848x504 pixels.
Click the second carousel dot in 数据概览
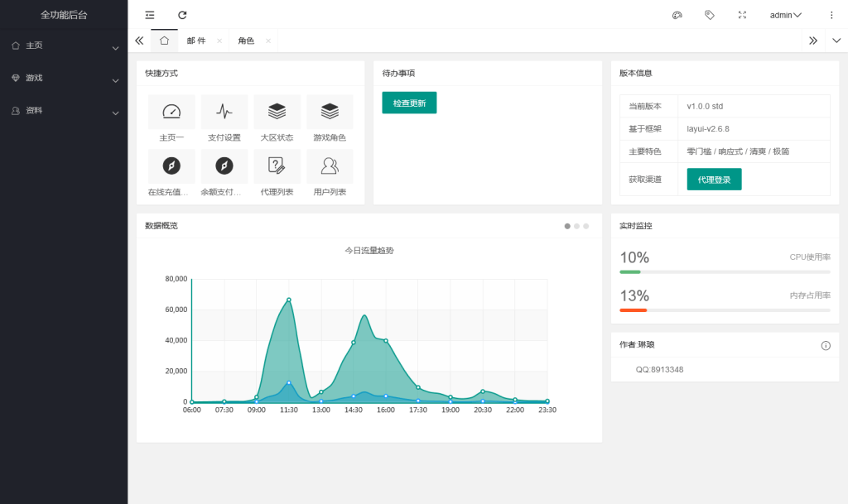click(576, 225)
